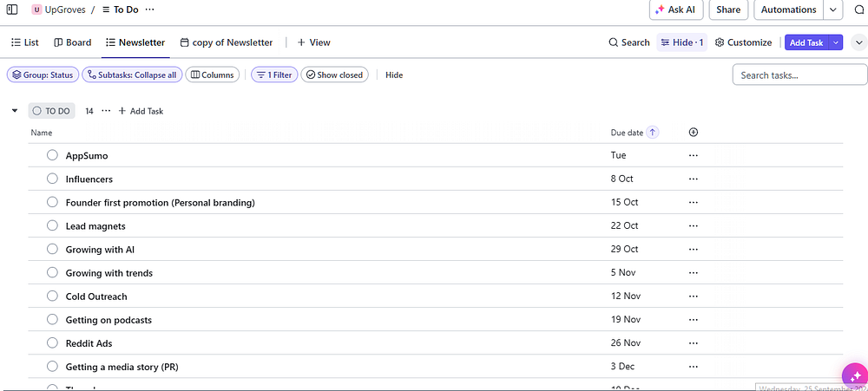Open the Customize gear settings
This screenshot has height=391, width=868.
[743, 42]
